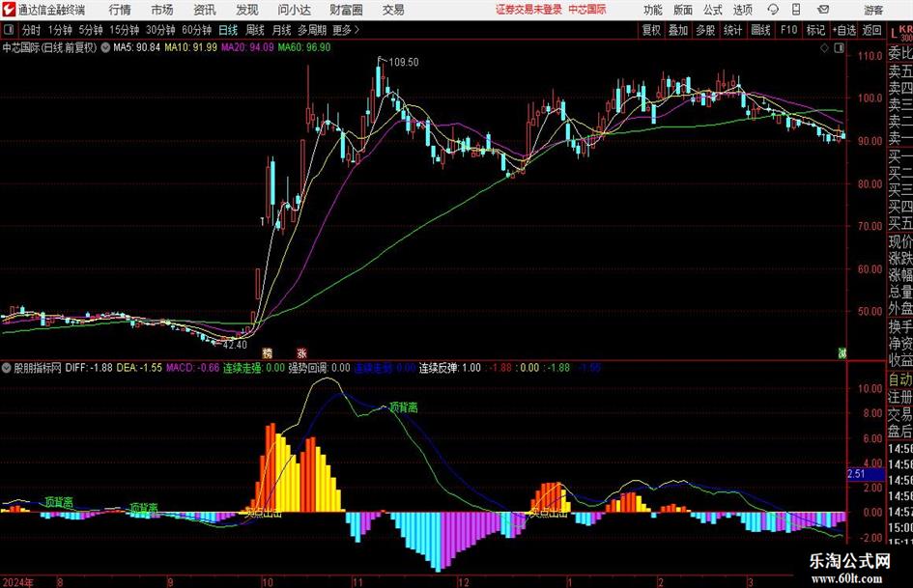913x588 pixels.
Task: Click red 中芯国际 link in title bar
Action: click(x=587, y=10)
